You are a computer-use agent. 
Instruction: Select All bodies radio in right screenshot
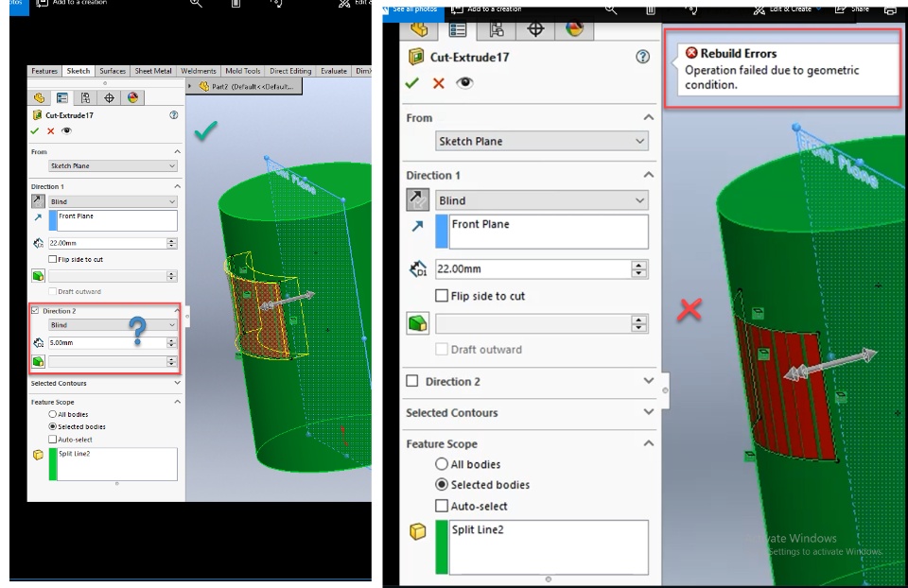(442, 464)
